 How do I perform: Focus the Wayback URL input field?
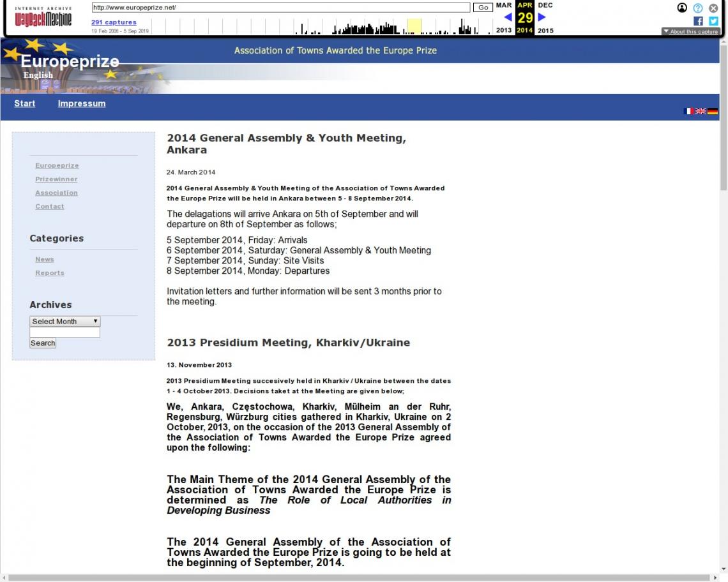pyautogui.click(x=281, y=8)
